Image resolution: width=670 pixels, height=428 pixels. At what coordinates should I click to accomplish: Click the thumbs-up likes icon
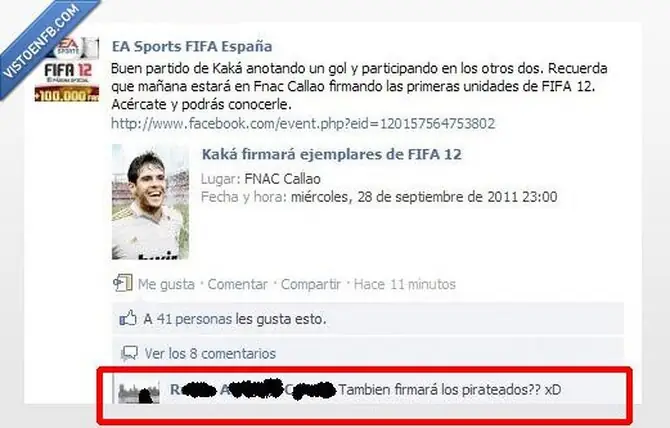pyautogui.click(x=128, y=318)
